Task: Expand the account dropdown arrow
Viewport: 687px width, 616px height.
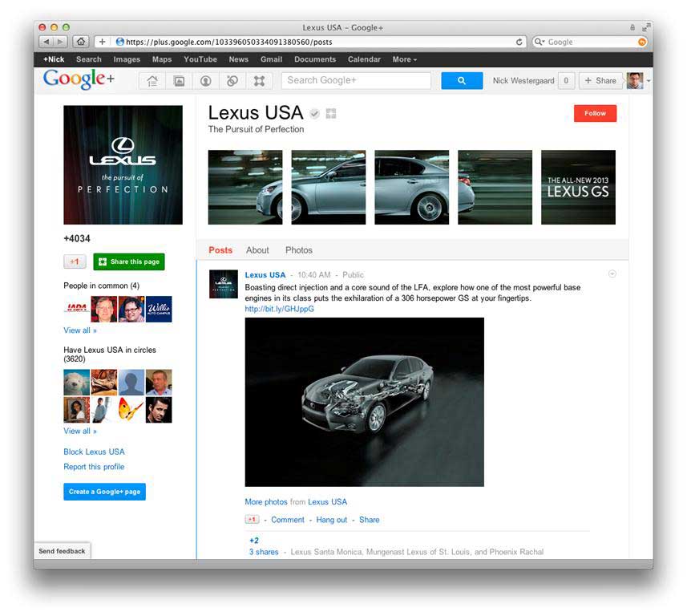Action: coord(649,81)
